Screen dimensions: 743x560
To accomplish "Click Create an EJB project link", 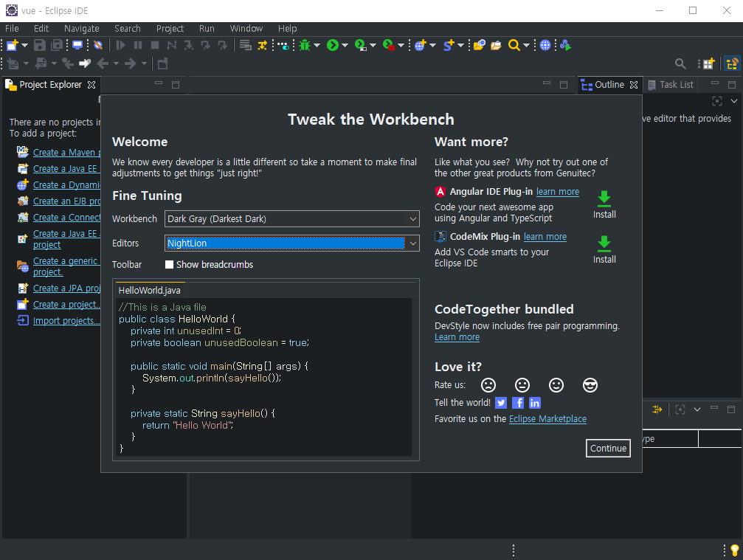I will tap(66, 201).
